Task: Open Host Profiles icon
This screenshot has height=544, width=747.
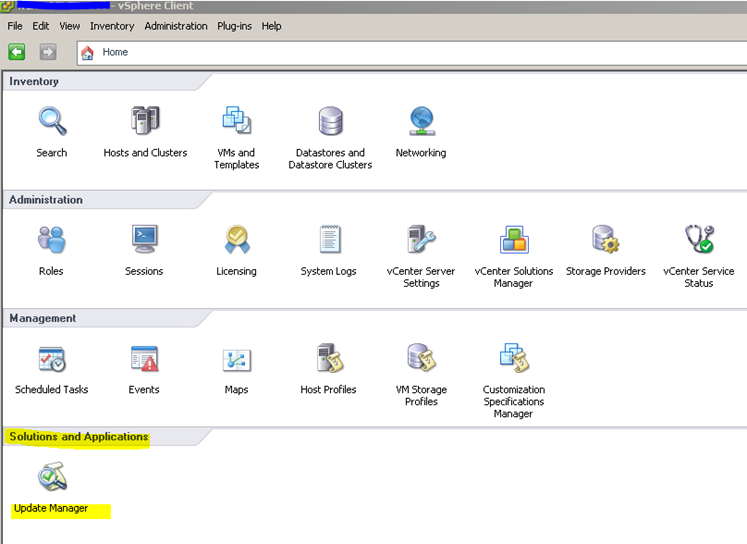Action: [329, 358]
